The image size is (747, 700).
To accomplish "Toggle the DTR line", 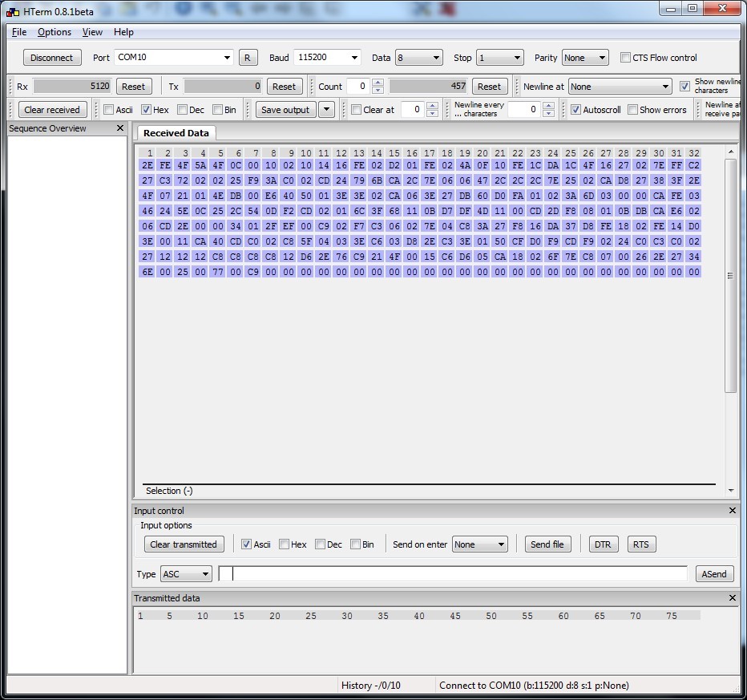I will pyautogui.click(x=603, y=544).
